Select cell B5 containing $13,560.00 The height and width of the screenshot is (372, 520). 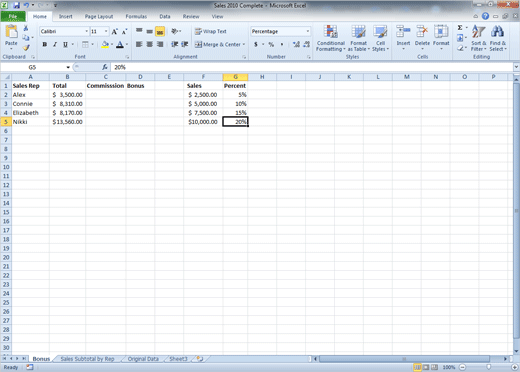click(67, 122)
